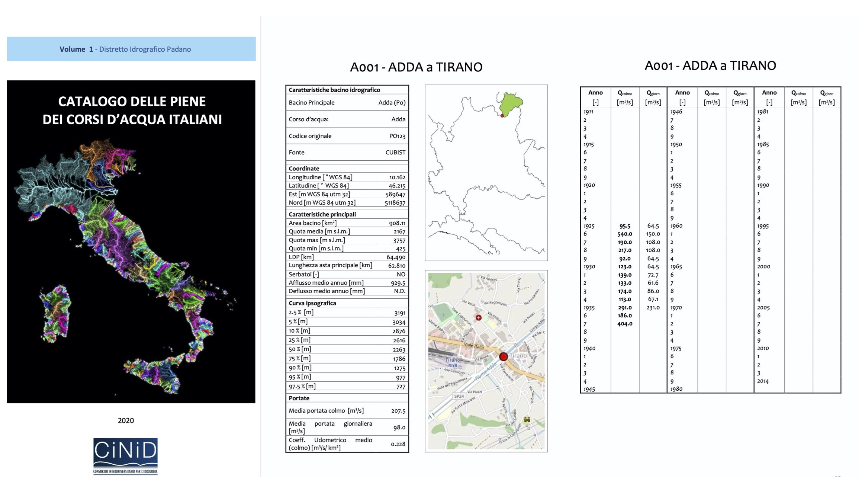Select the longitude value 10.162
Image resolution: width=868 pixels, height=477 pixels.
pos(397,177)
